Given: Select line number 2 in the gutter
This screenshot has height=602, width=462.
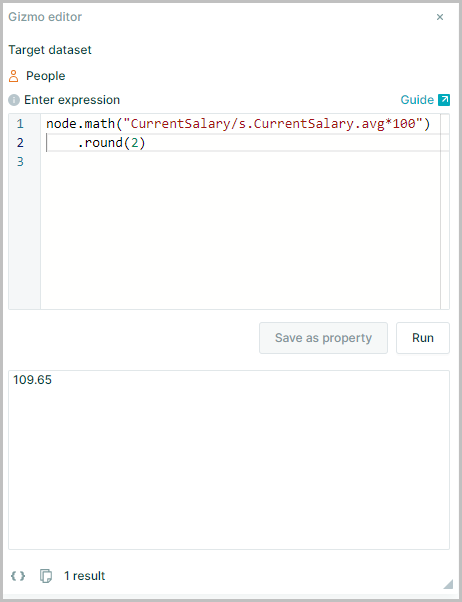Looking at the screenshot, I should 20,143.
